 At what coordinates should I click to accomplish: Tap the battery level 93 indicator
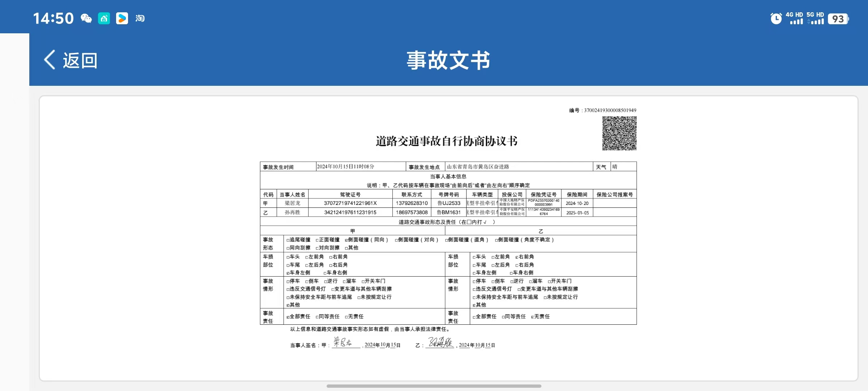838,19
